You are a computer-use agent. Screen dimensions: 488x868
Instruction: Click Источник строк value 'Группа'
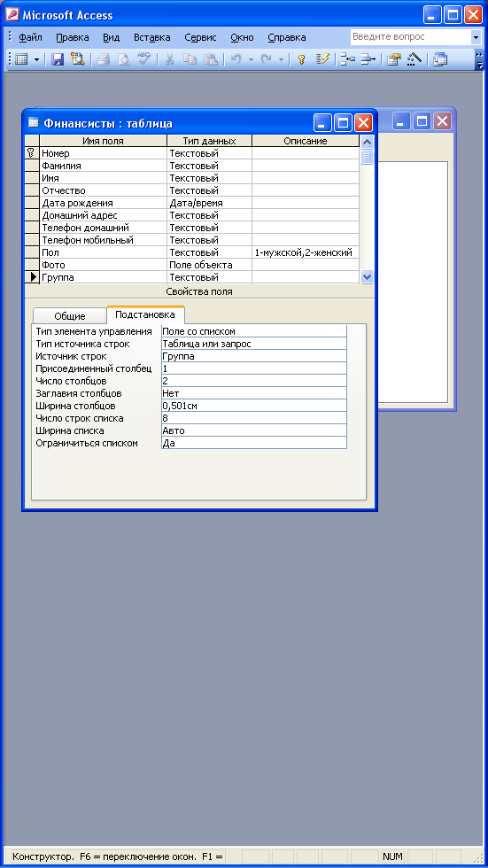pyautogui.click(x=254, y=356)
